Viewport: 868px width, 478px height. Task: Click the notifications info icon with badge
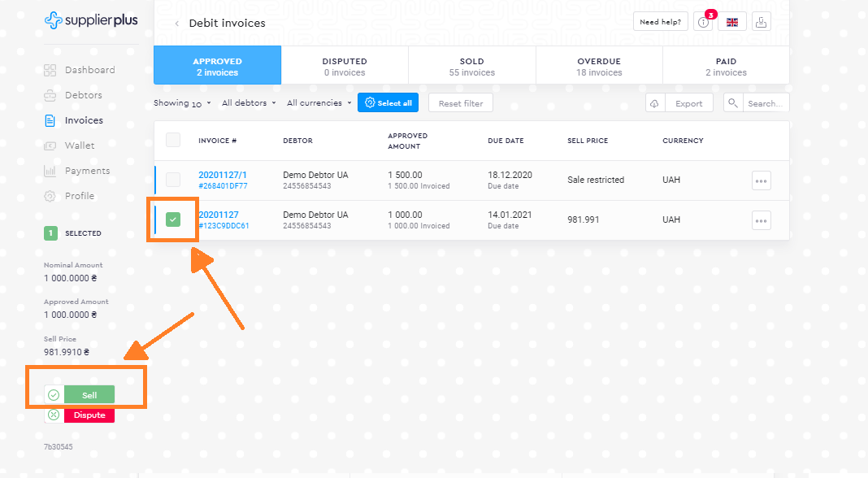pyautogui.click(x=704, y=22)
